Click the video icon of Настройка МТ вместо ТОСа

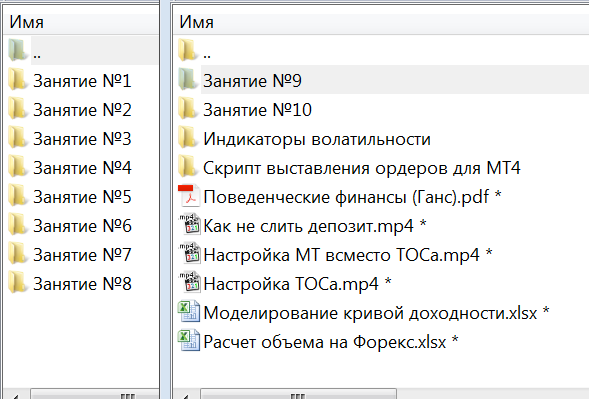(x=189, y=254)
